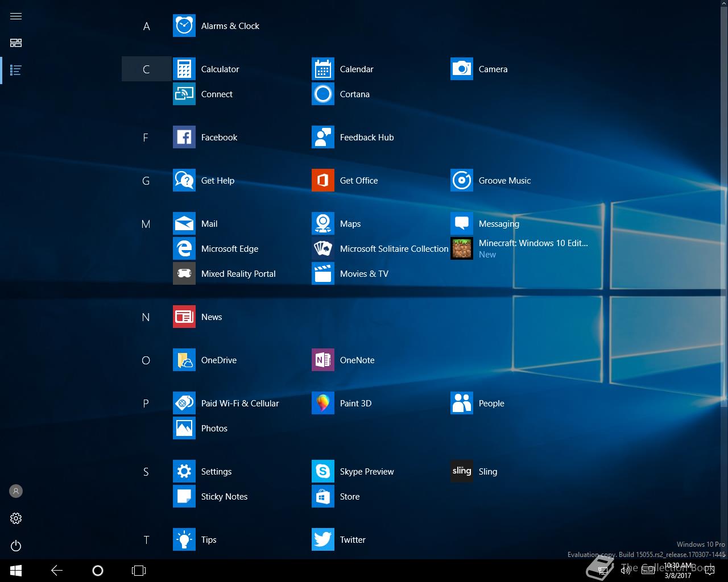Launch the OneNote icon
Screen dimensions: 728x582
coord(323,360)
